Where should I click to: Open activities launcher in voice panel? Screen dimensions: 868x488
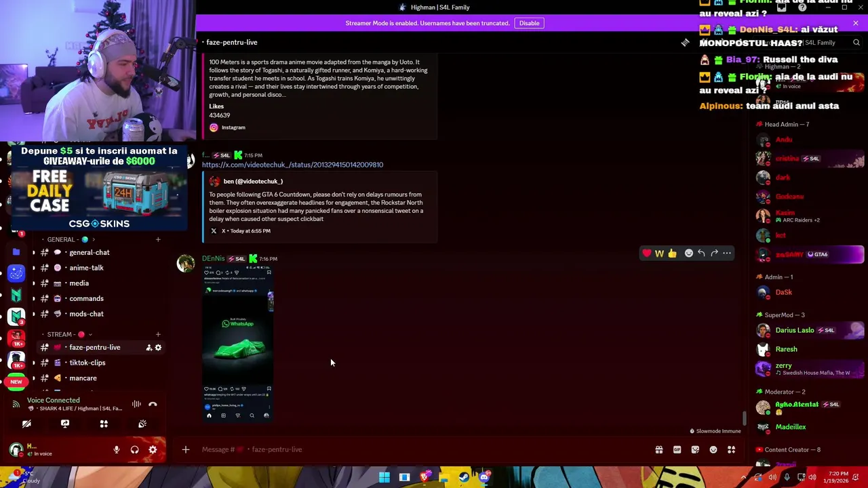coord(104,424)
